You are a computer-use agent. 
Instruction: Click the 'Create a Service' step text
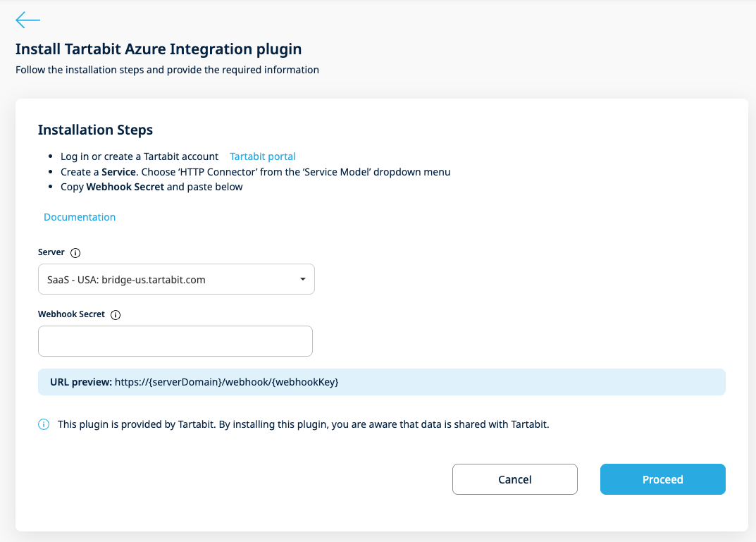click(256, 172)
